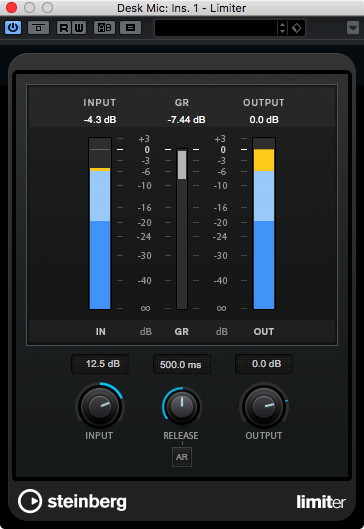The width and height of the screenshot is (364, 529).
Task: Click the gain reduction GR meter
Action: 182,229
